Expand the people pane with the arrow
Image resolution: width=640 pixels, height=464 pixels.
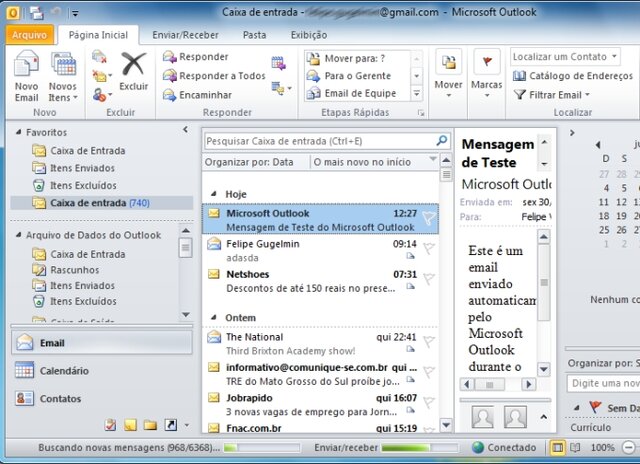click(543, 417)
